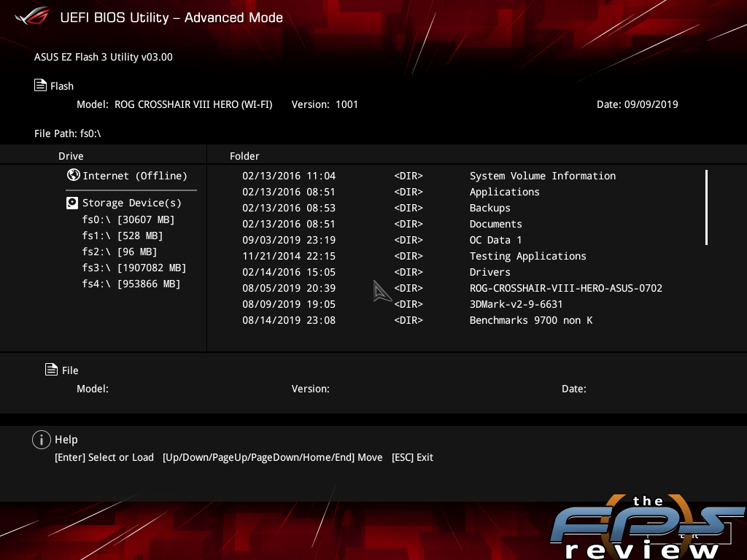Open the Testing Applications folder

528,256
